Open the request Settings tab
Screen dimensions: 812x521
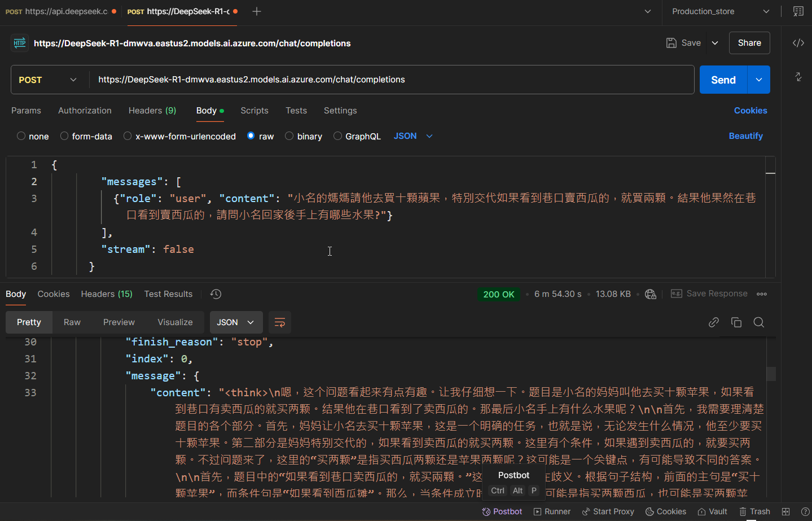click(x=340, y=111)
